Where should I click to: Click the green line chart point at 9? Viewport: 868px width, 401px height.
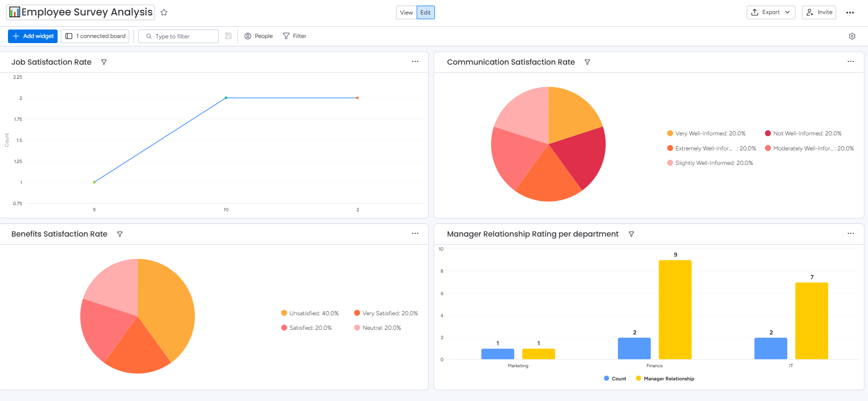[94, 182]
